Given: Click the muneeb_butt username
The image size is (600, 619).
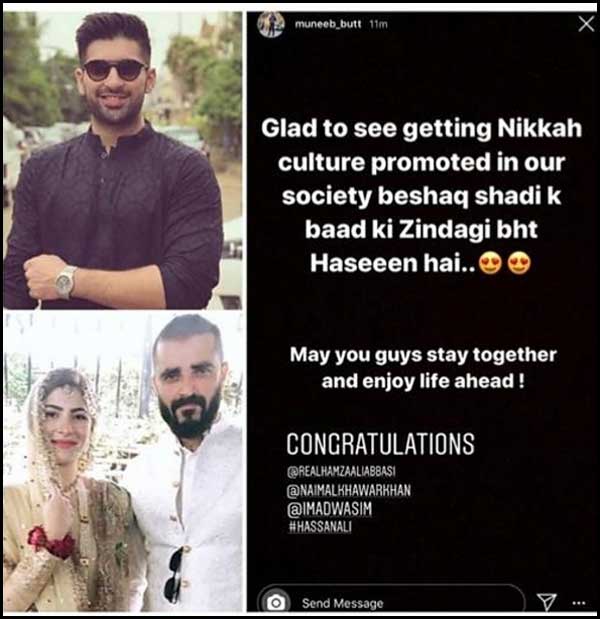Looking at the screenshot, I should 328,24.
